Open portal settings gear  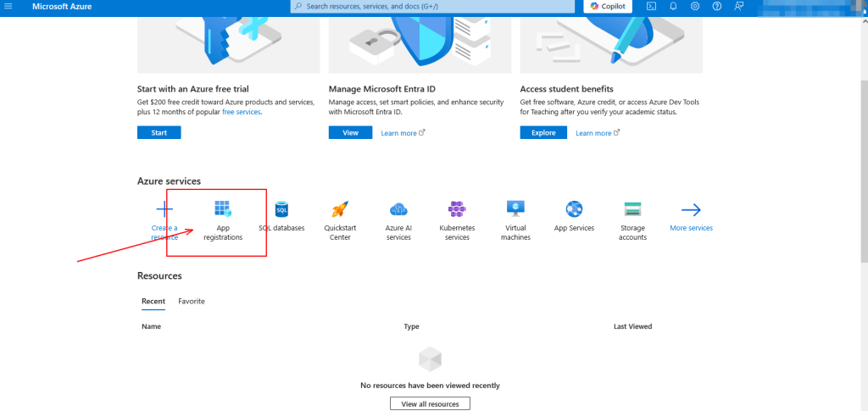pyautogui.click(x=695, y=6)
